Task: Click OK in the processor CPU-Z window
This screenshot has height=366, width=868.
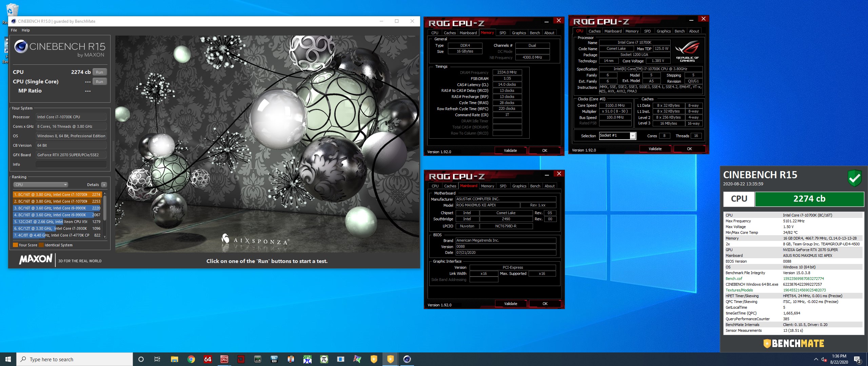Action: [689, 149]
